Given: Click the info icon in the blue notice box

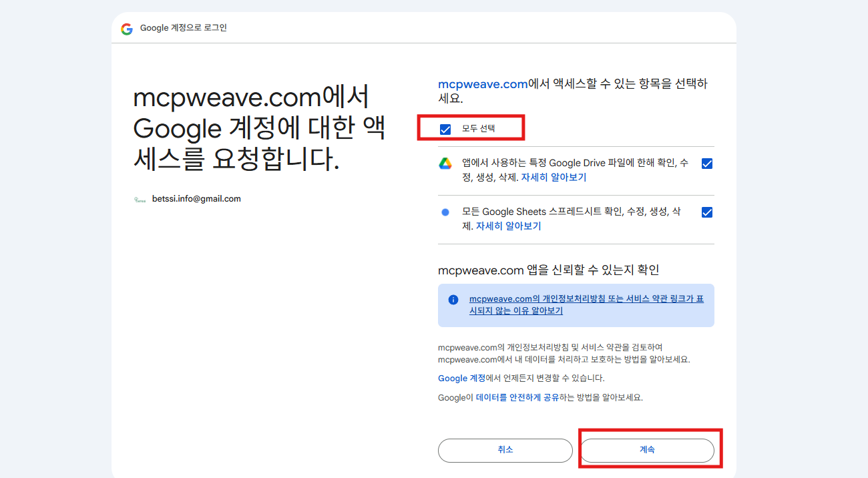Looking at the screenshot, I should click(x=453, y=300).
